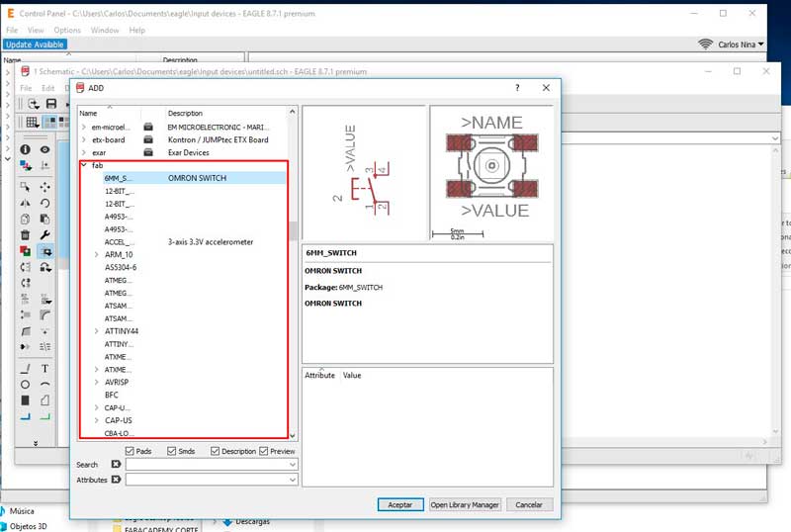Select the Polygon tool
Viewport: 791px width, 532px height.
coord(44,400)
